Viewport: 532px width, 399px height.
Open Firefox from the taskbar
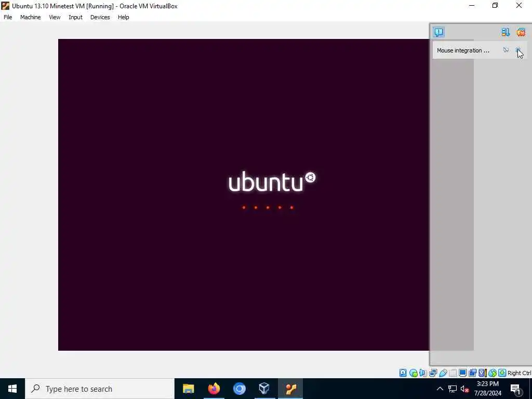tap(214, 389)
